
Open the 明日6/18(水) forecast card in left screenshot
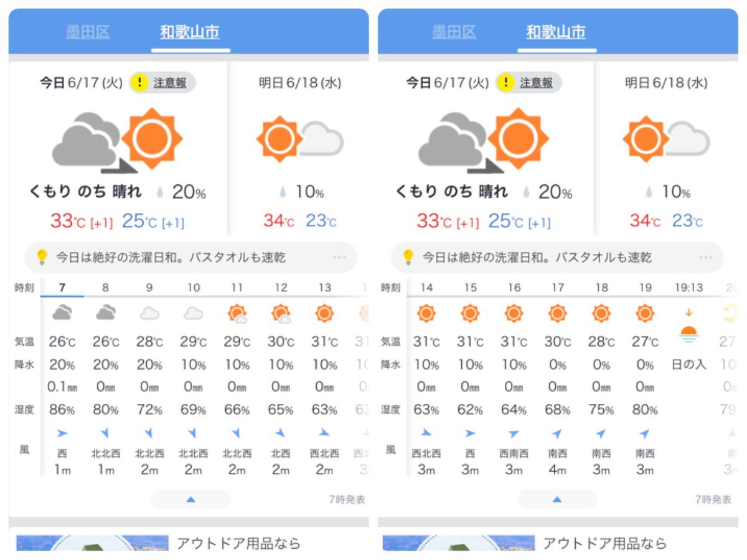coord(298,148)
